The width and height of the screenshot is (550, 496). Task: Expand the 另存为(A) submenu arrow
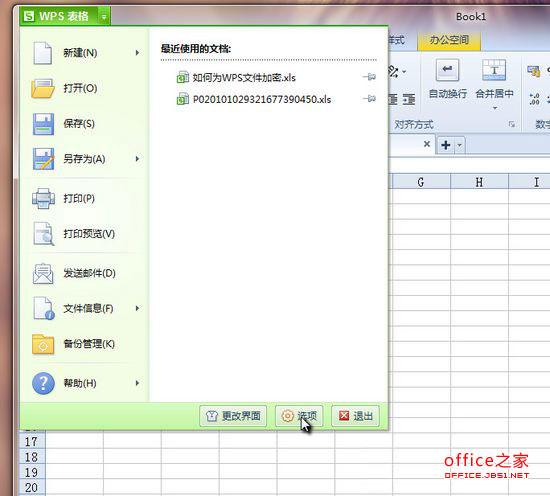click(x=138, y=159)
